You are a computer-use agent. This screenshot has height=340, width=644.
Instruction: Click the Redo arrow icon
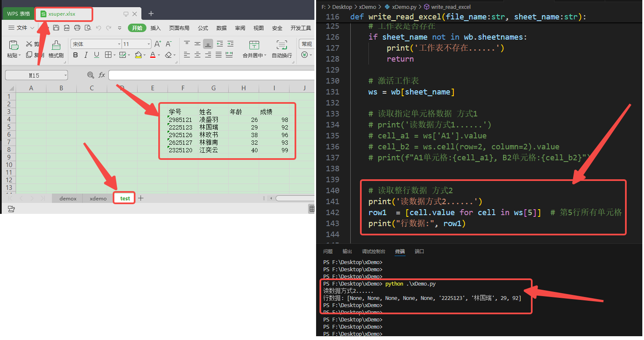109,28
